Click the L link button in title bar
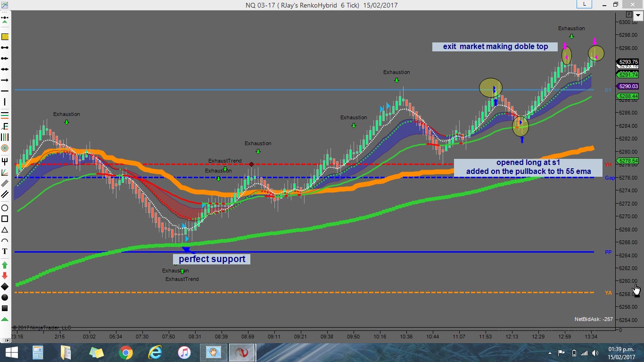 [x=585, y=4]
